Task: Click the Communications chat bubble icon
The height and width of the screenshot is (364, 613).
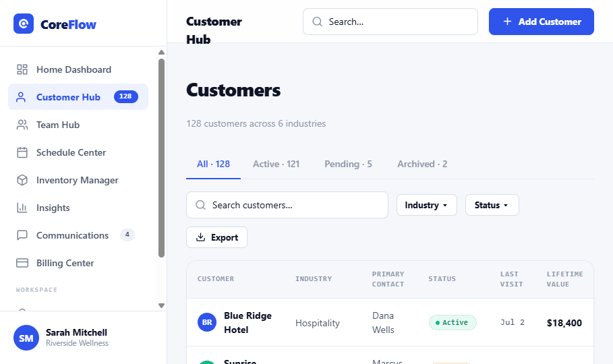Action: coord(22,235)
